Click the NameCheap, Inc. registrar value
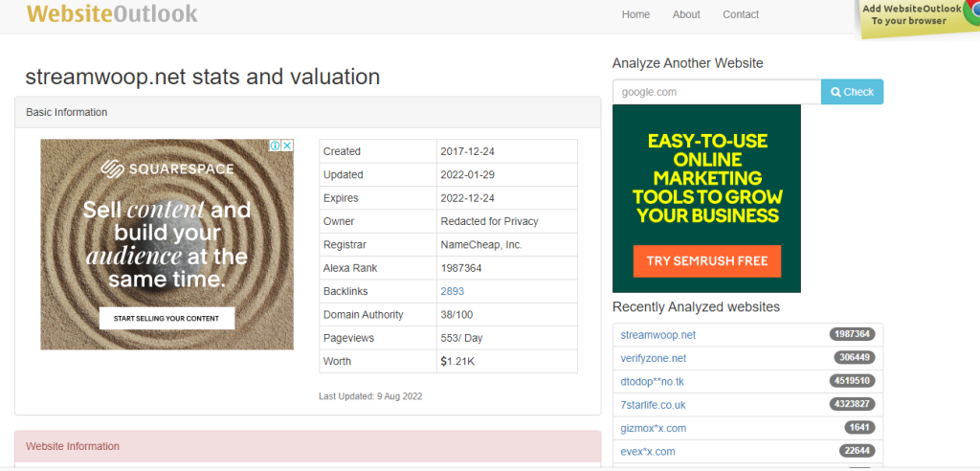This screenshot has height=471, width=980. (x=481, y=244)
